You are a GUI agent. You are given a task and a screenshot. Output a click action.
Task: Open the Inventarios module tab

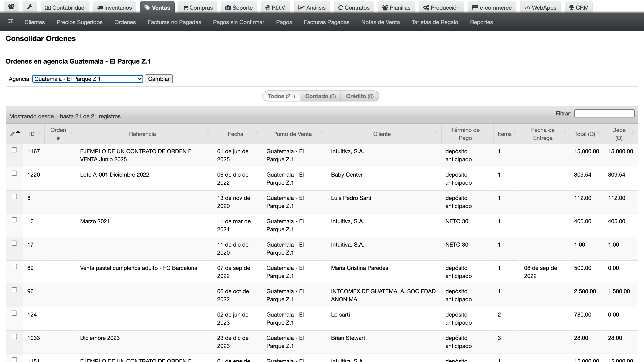(114, 7)
